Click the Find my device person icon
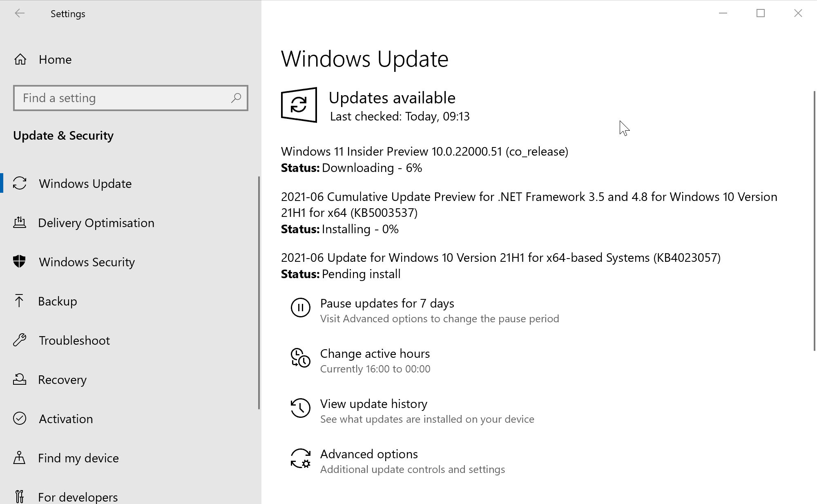817x504 pixels. tap(19, 457)
